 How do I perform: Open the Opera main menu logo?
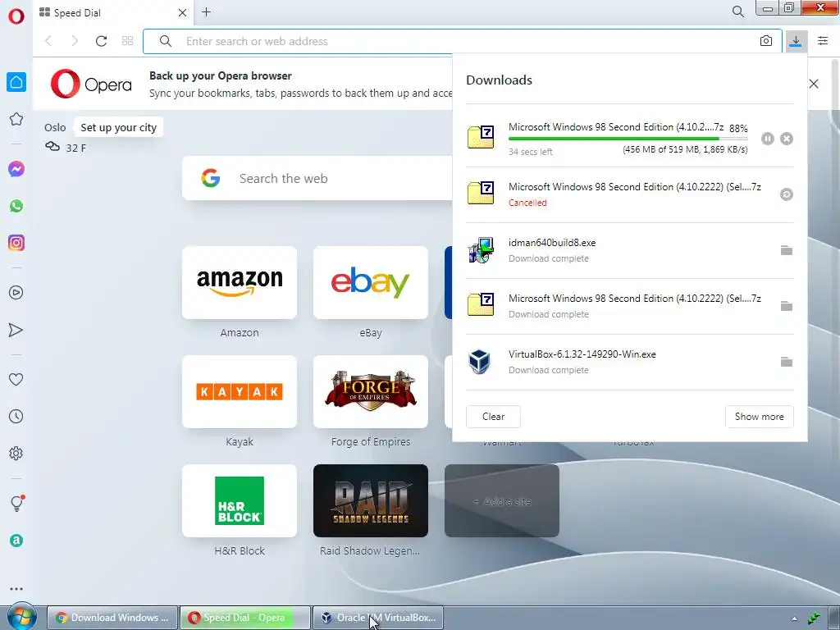point(16,16)
